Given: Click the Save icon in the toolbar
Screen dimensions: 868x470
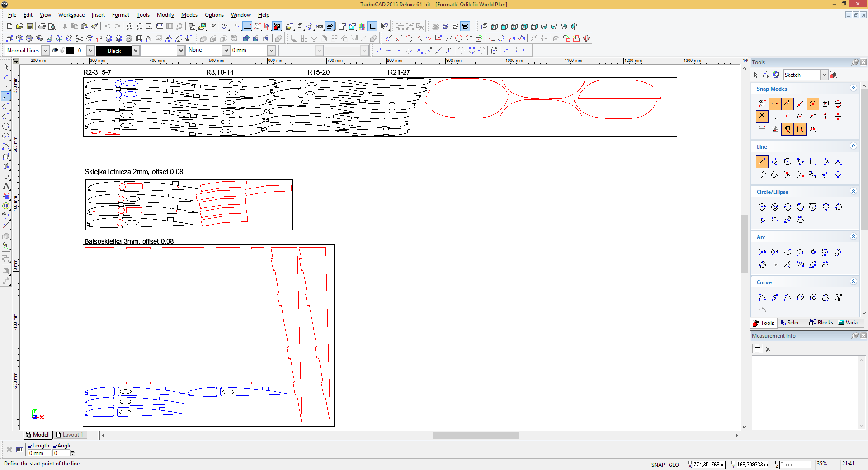Looking at the screenshot, I should (30, 27).
